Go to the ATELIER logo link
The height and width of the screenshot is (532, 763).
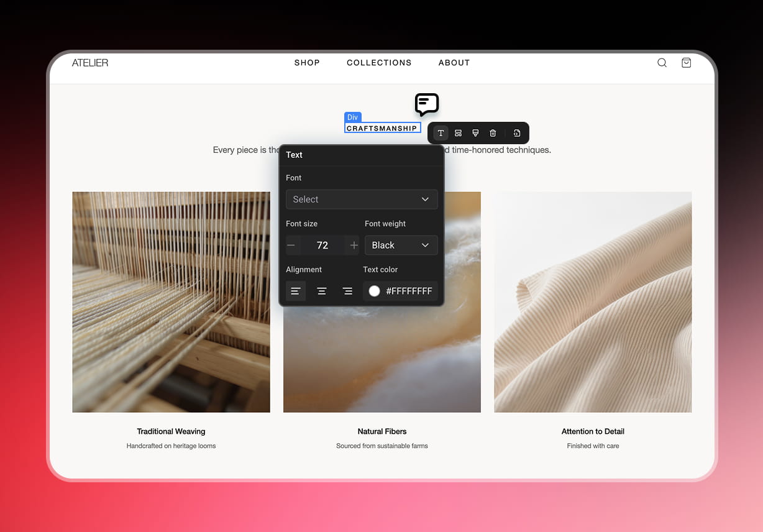[90, 63]
